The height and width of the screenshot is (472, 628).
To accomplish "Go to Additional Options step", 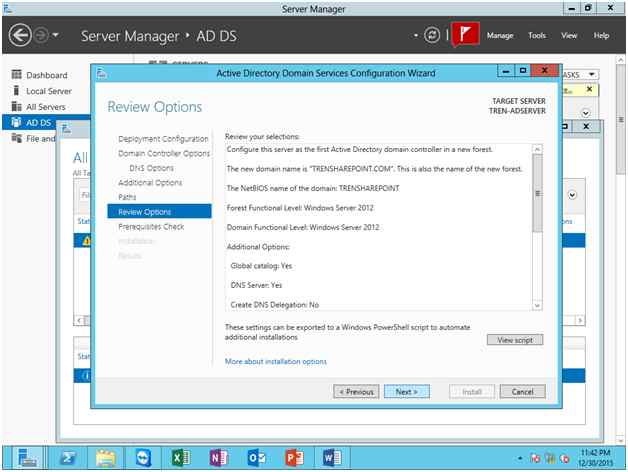I will [150, 183].
